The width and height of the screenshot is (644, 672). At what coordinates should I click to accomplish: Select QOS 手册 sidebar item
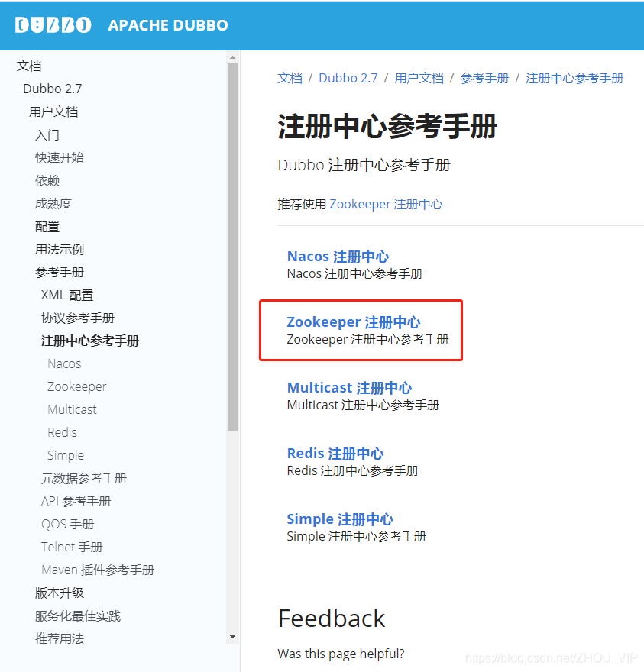(x=68, y=524)
